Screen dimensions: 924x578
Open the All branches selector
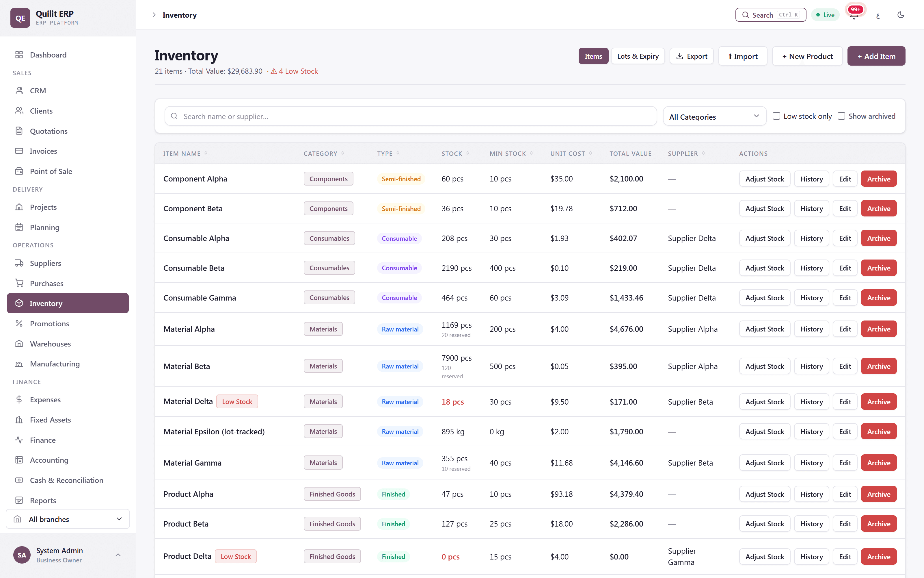coord(68,519)
